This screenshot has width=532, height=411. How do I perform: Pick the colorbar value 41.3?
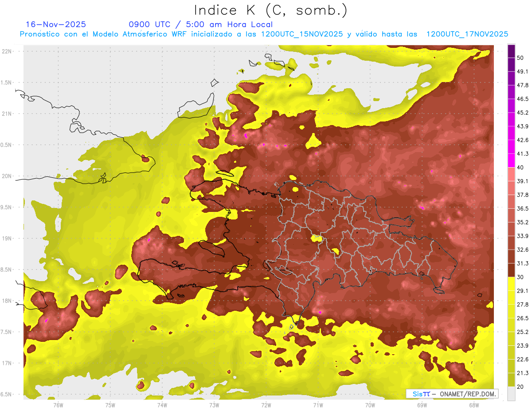pyautogui.click(x=522, y=154)
